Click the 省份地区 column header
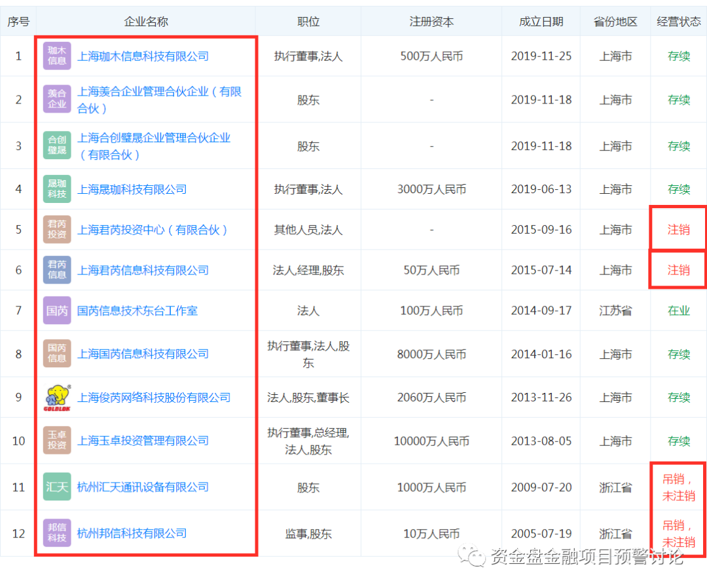 point(615,21)
